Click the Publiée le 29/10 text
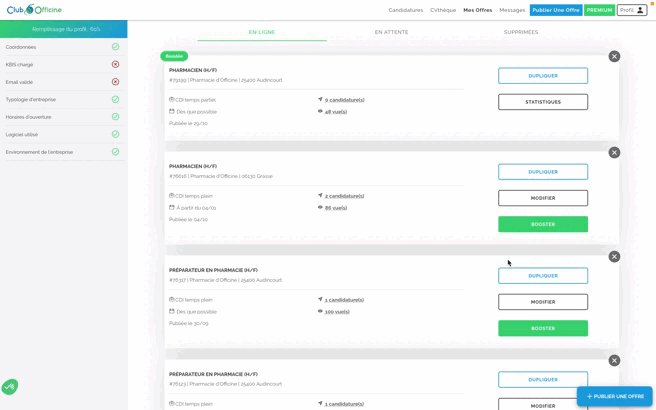Image resolution: width=656 pixels, height=410 pixels. click(188, 123)
